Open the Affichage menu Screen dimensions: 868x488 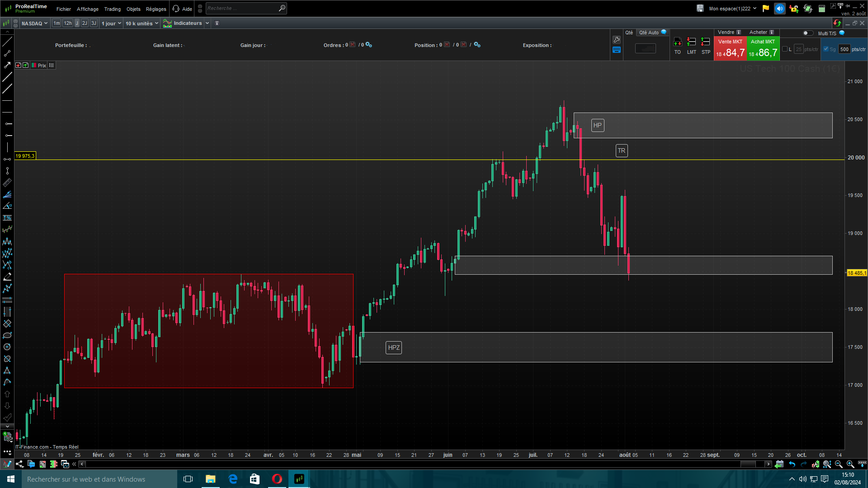coord(87,9)
